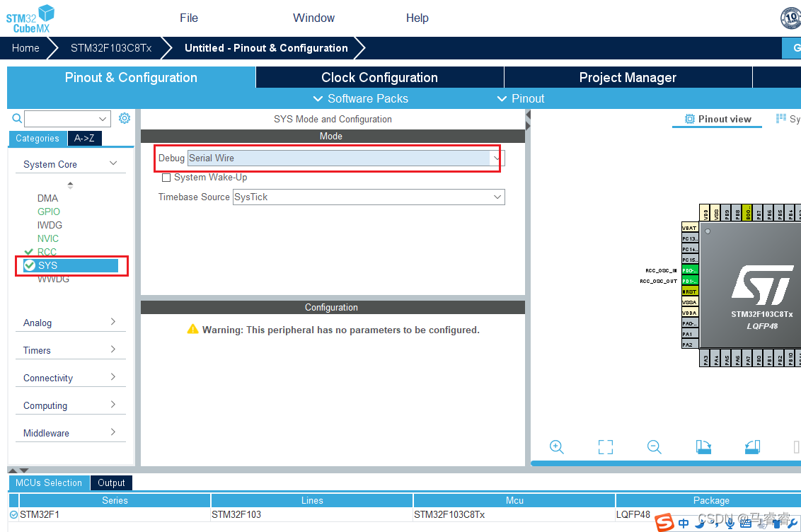This screenshot has width=801, height=532.
Task: Click the BOOT0 pin on chip top edge
Action: (748, 212)
